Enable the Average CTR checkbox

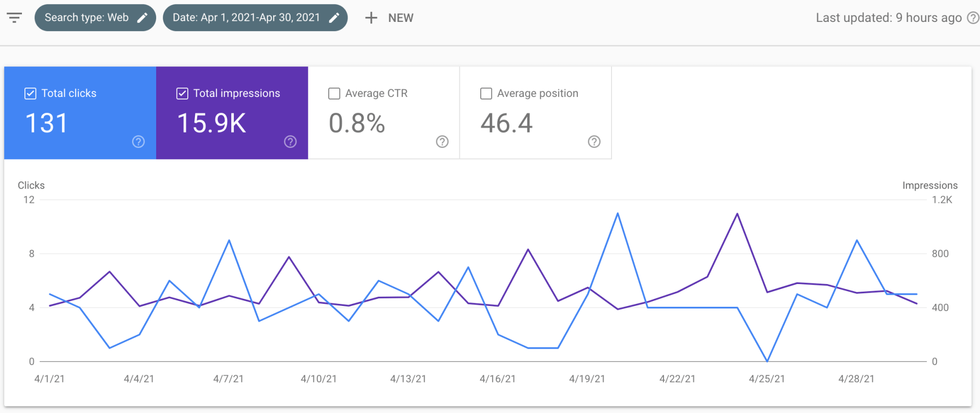click(x=334, y=93)
